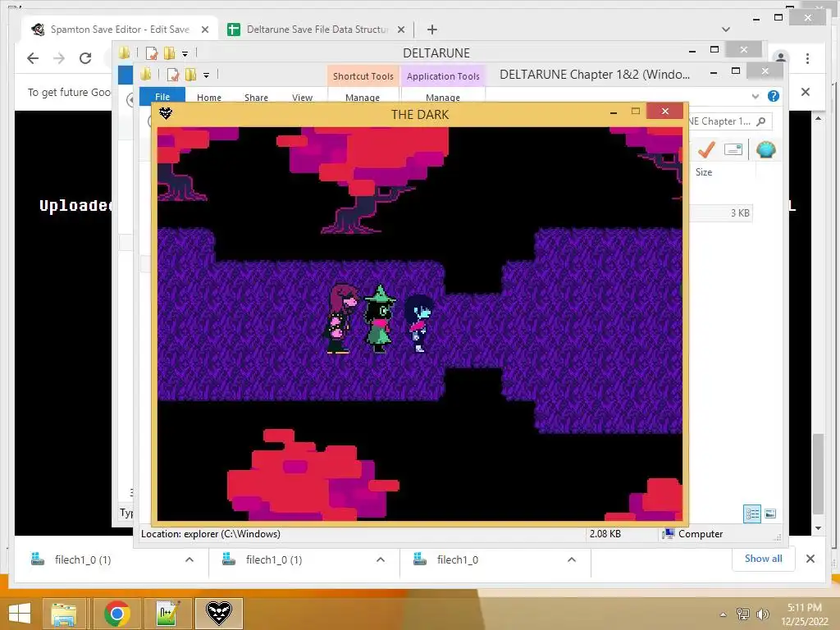Open Manage under Shortcut Tools
840x630 pixels.
[x=363, y=98]
